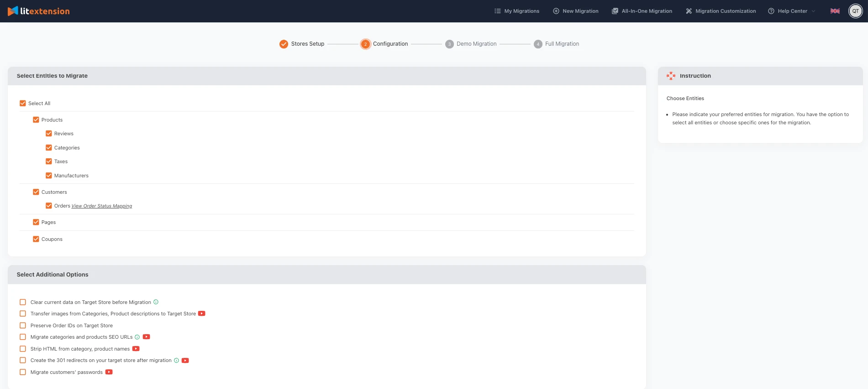Click the New Migration plus icon
868x389 pixels.
coord(556,11)
